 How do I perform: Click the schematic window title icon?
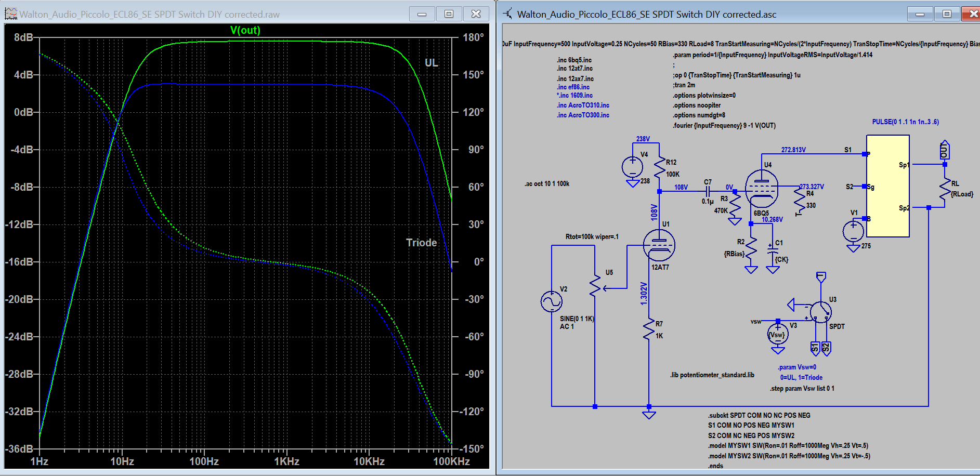pyautogui.click(x=507, y=14)
